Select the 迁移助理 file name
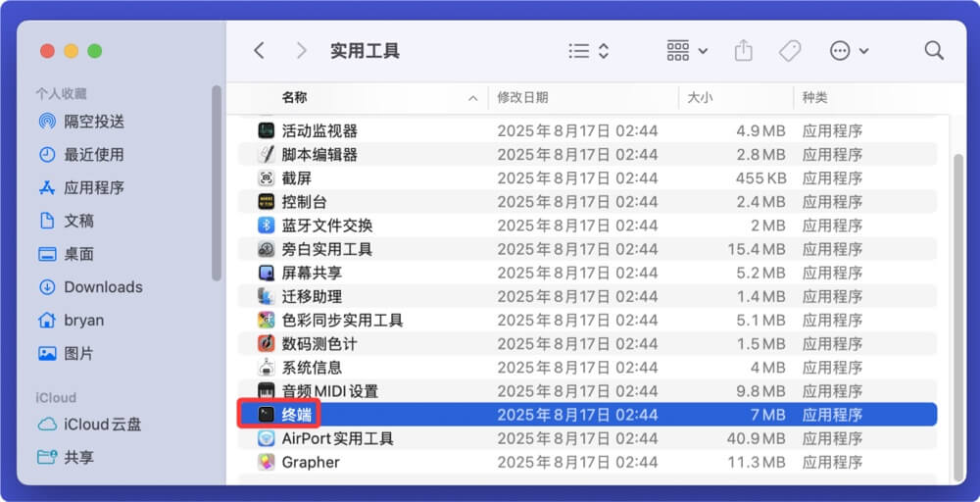 [312, 296]
